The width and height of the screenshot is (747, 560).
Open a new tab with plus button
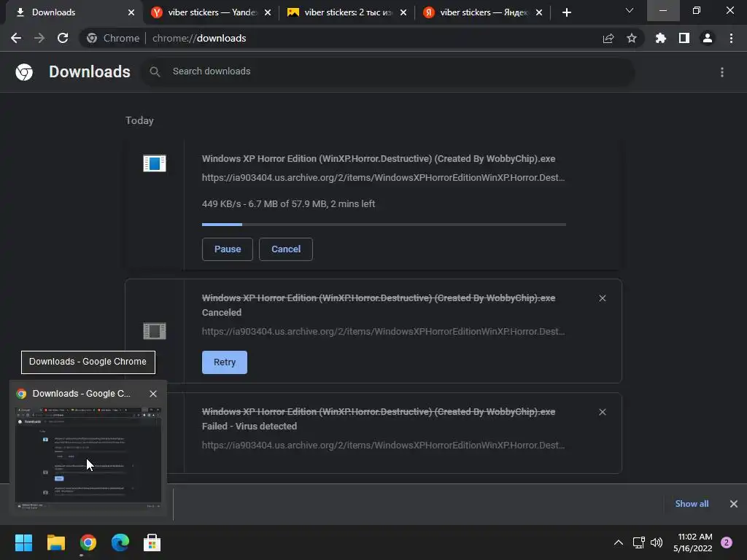click(x=566, y=12)
